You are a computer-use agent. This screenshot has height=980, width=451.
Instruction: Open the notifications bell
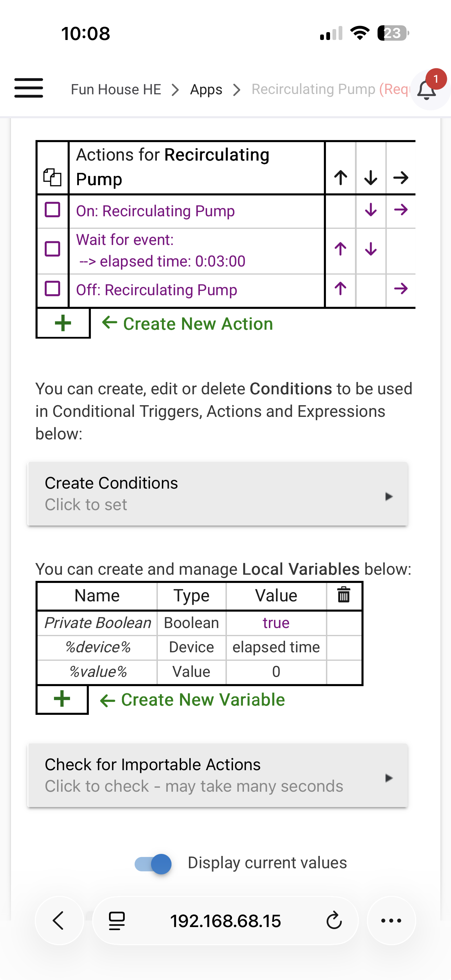tap(427, 90)
